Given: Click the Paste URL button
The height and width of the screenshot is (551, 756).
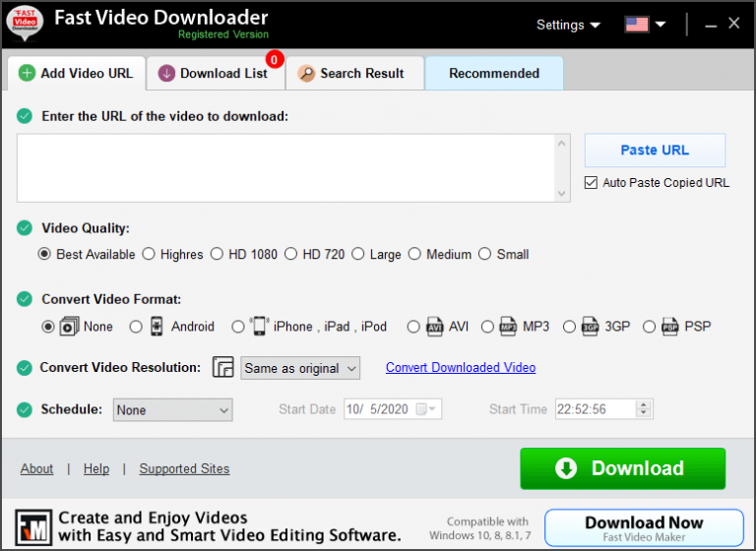Looking at the screenshot, I should 655,151.
